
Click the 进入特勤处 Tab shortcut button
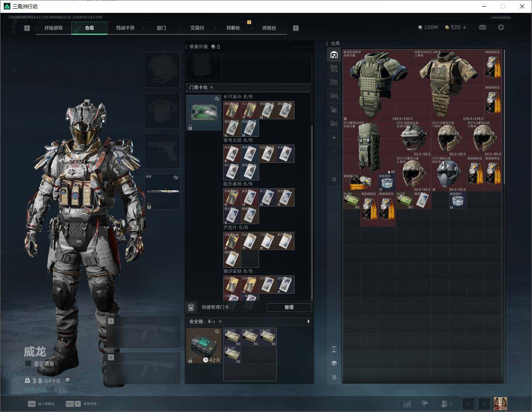[41, 404]
